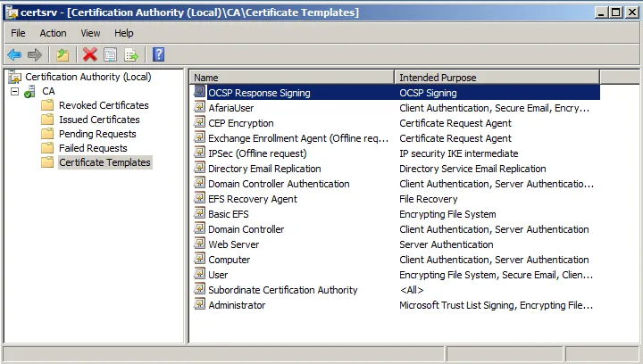Select Failed Requests in the tree
Viewport: 643px width, 364px height.
pyautogui.click(x=93, y=148)
